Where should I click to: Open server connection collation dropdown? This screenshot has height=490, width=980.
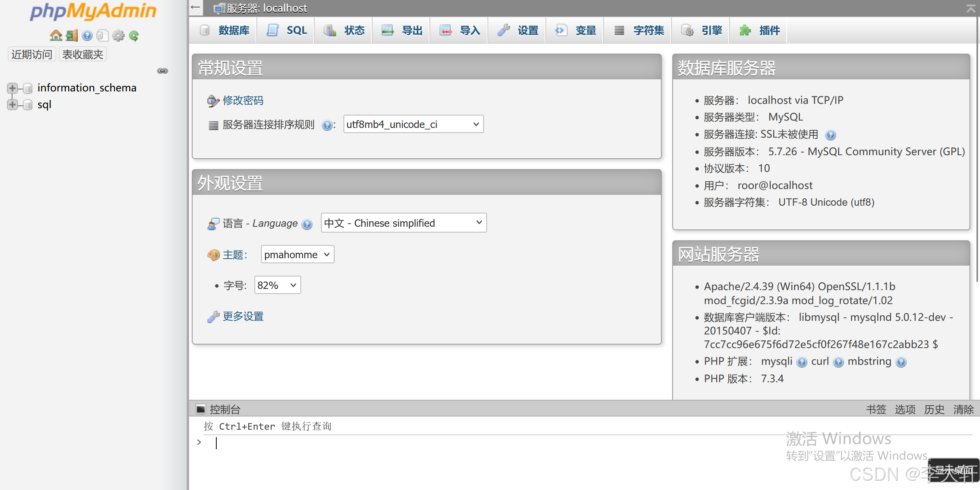point(413,124)
